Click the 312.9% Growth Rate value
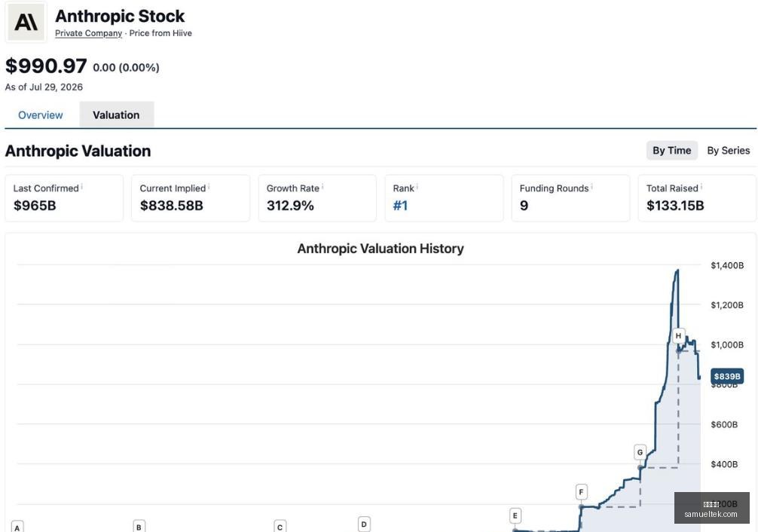The image size is (758, 532). pyautogui.click(x=290, y=206)
